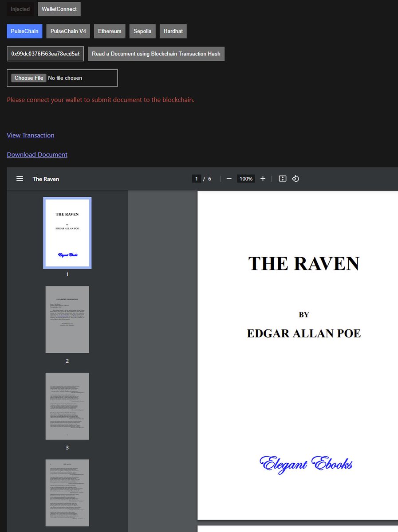
Task: Click The Raven document title in toolbar
Action: click(x=46, y=179)
